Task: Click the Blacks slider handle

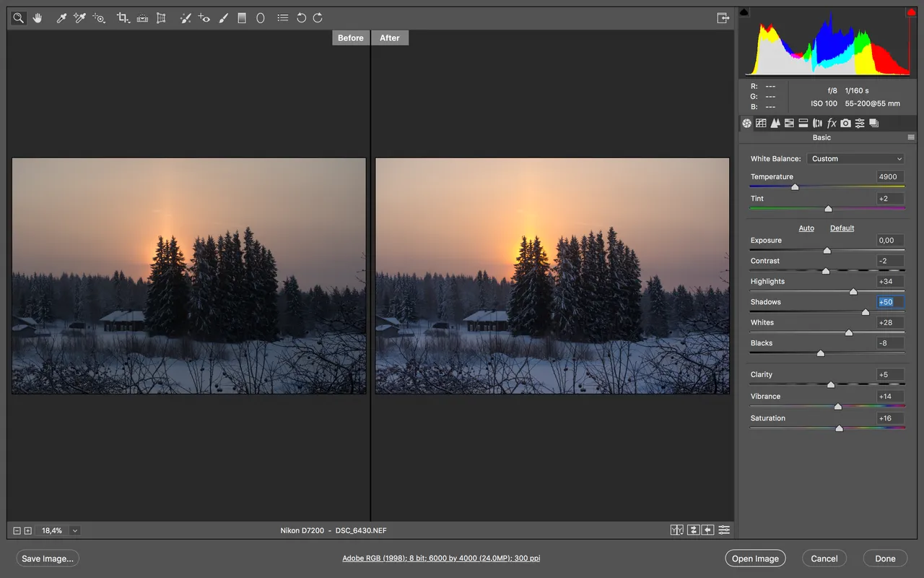Action: click(x=820, y=353)
